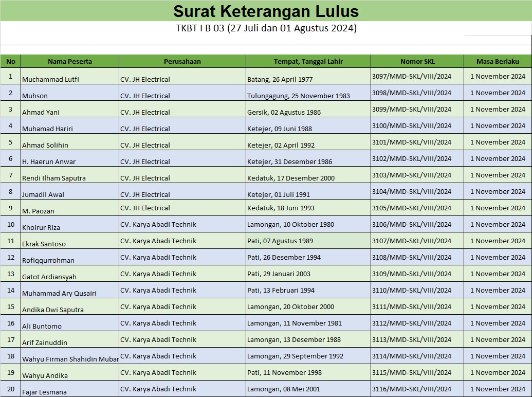Select the name cell 'Ahmad Solihin'
532x397 pixels.
70,142
